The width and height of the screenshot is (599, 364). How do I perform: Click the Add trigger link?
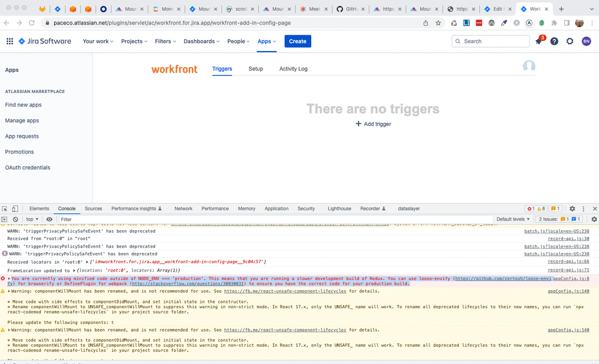(377, 124)
